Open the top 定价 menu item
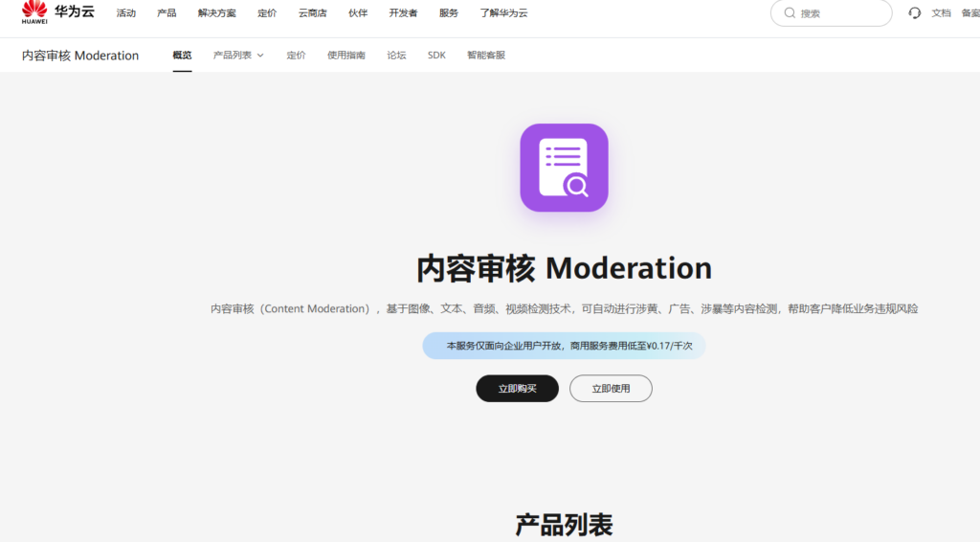Screen dimensions: 980x542 point(267,13)
